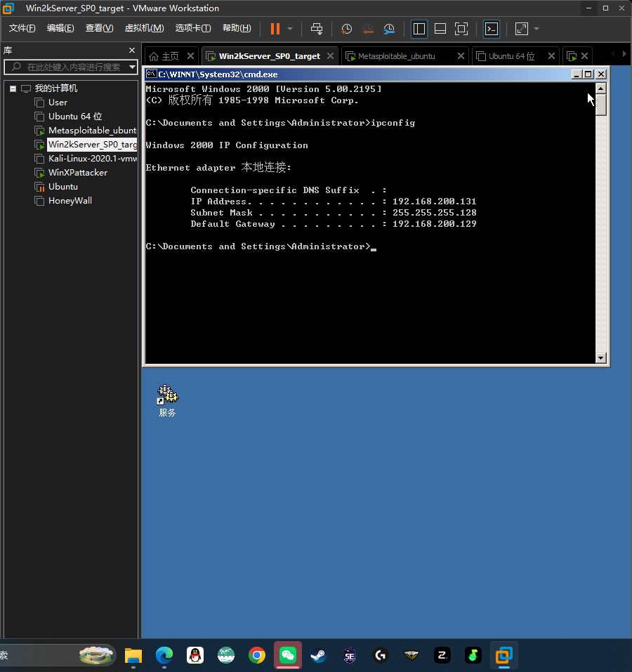Expand the library search dropdown
Viewport: 632px width, 672px height.
[x=133, y=67]
